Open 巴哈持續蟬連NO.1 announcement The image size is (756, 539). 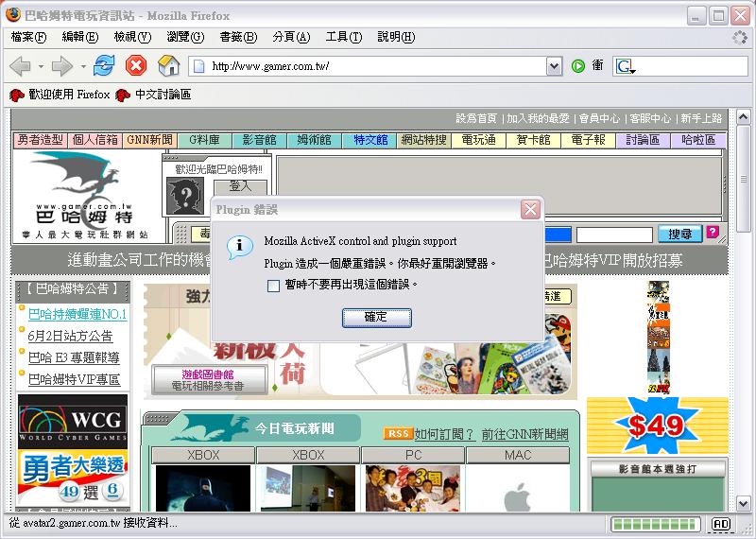click(x=77, y=315)
